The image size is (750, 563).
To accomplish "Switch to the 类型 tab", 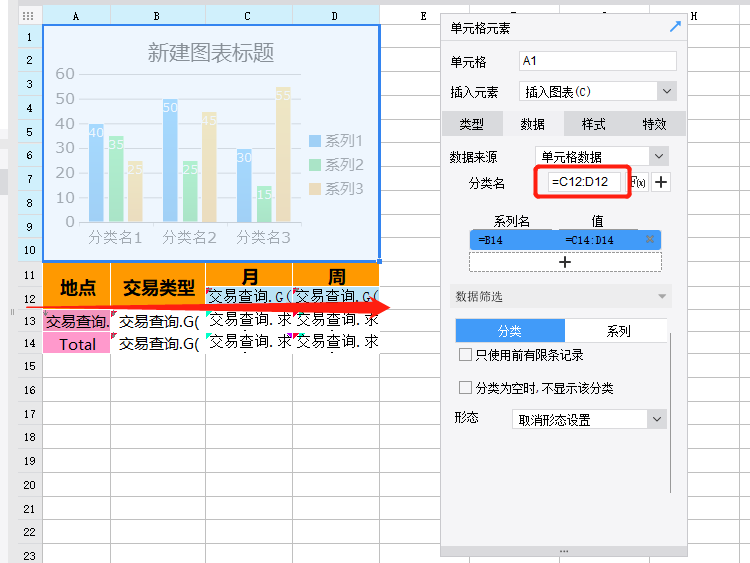I will coord(471,124).
